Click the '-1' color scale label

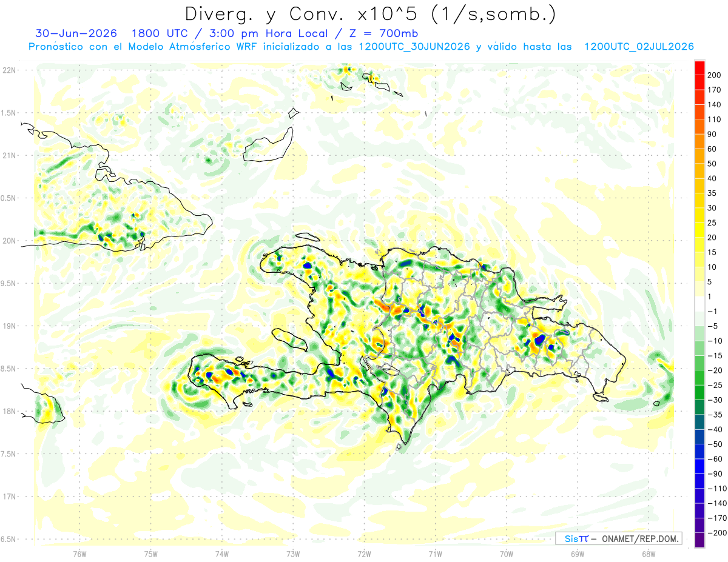tap(712, 312)
